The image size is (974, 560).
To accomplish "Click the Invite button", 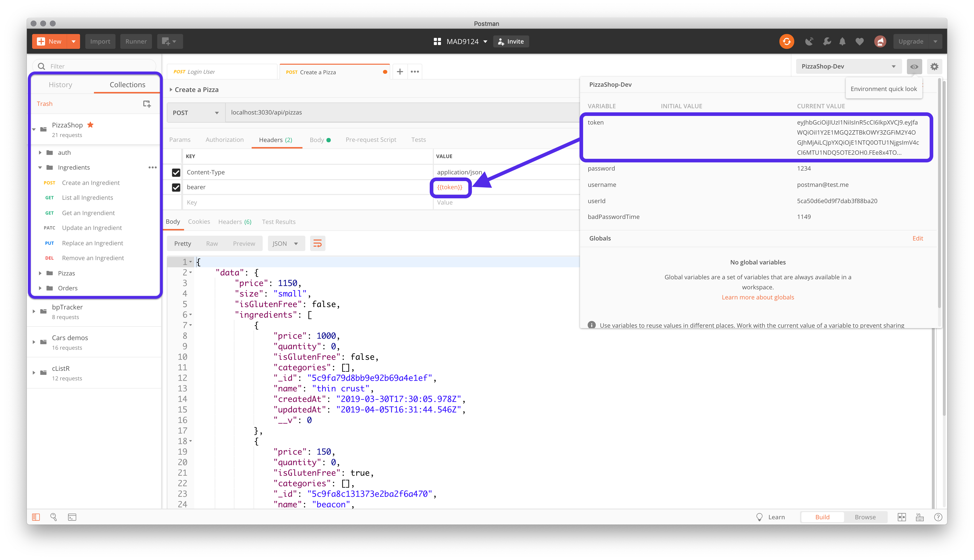I will (x=511, y=41).
